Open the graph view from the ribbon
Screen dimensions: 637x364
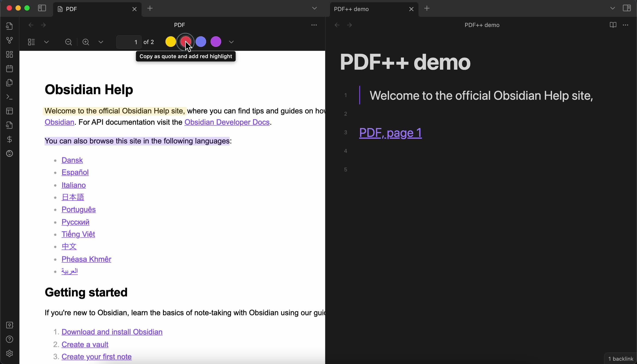(10, 40)
